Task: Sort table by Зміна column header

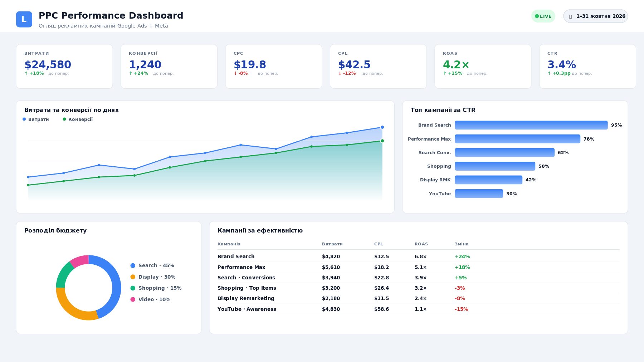Action: point(462,244)
